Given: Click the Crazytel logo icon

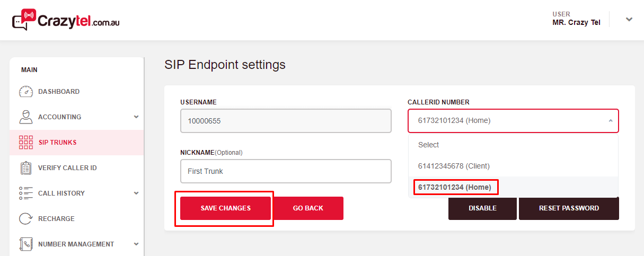Looking at the screenshot, I should point(24,20).
